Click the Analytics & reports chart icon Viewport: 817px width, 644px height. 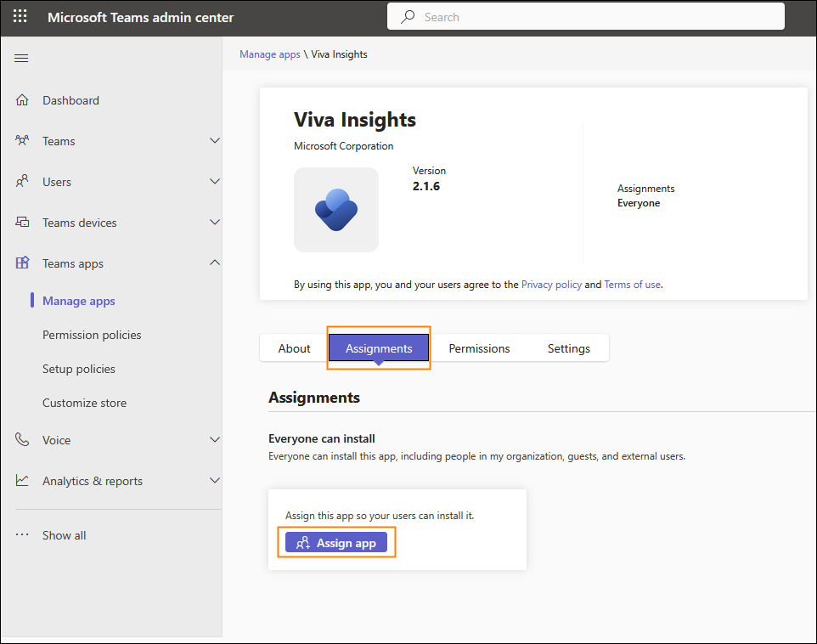click(22, 480)
